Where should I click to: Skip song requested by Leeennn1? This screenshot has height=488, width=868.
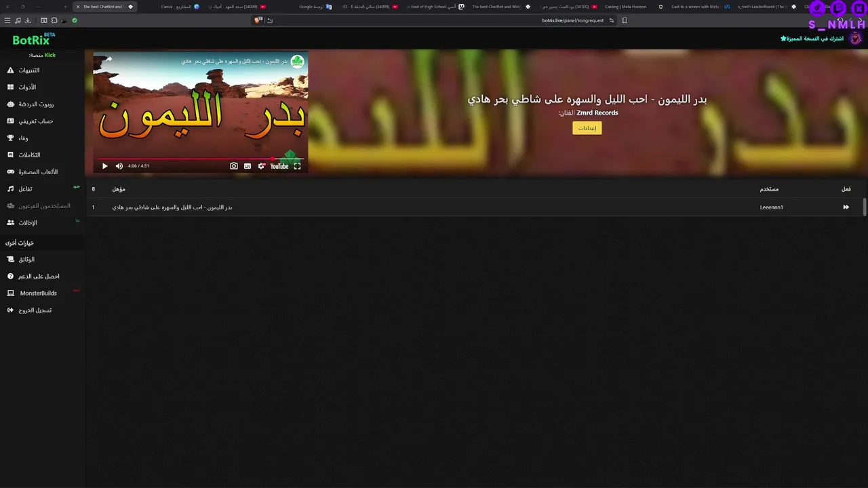click(846, 207)
